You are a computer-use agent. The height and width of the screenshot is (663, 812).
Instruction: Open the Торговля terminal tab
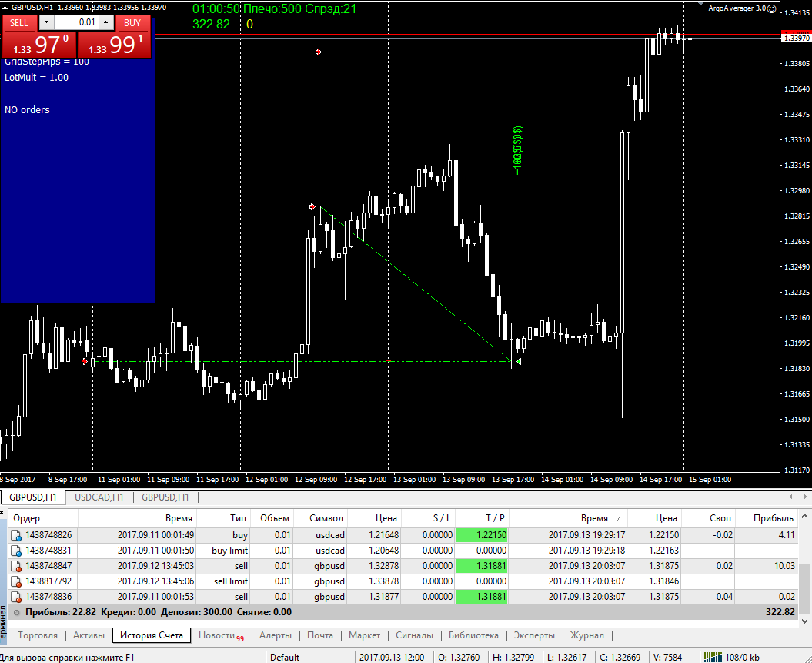[37, 635]
